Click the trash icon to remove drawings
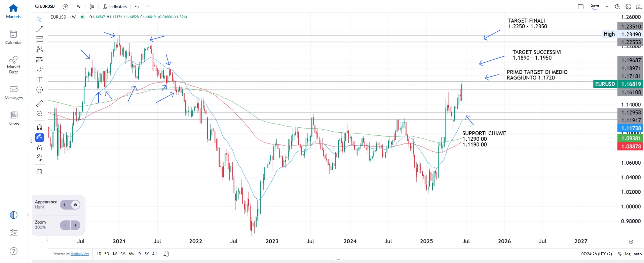The height and width of the screenshot is (263, 644). click(x=39, y=171)
